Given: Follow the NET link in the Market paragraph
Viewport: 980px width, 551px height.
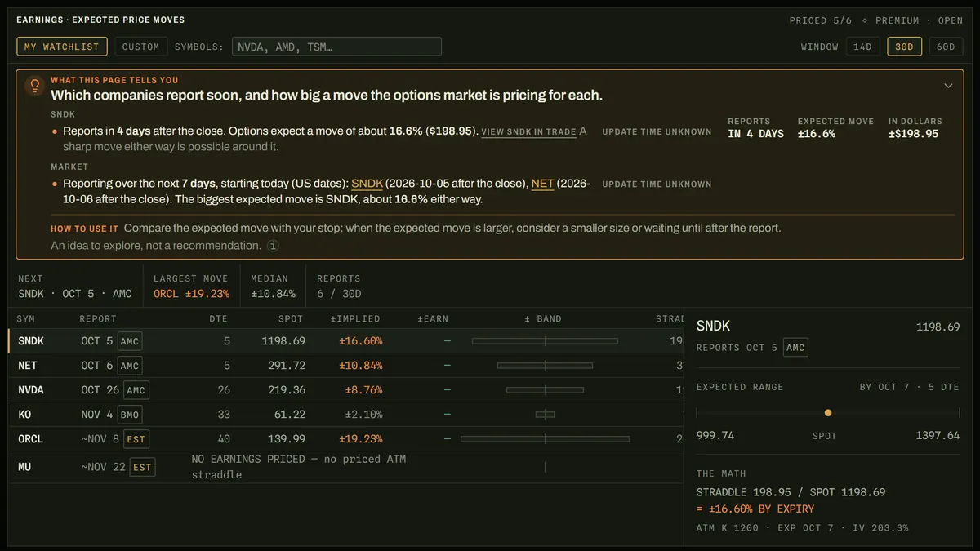Looking at the screenshot, I should 542,184.
